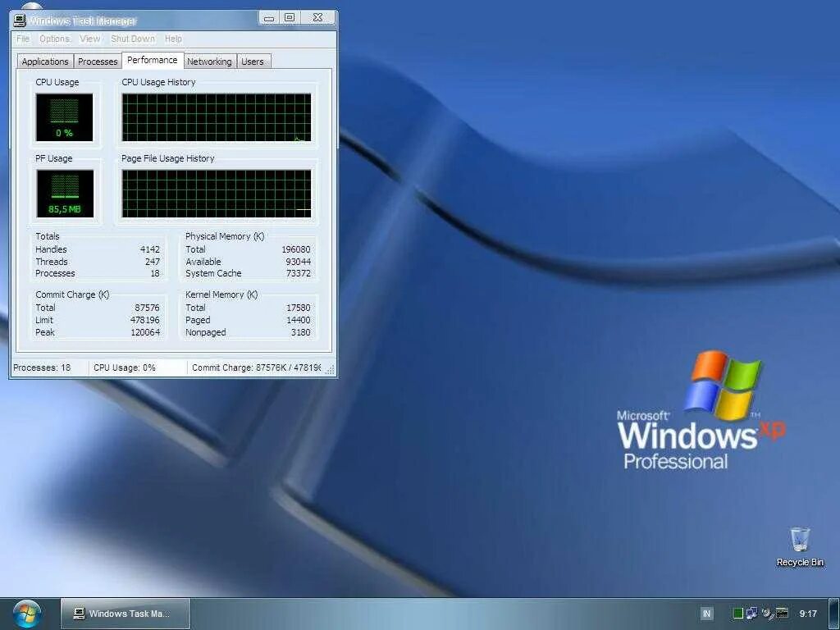Switch to the Users tab
Viewport: 840px width, 630px height.
tap(253, 62)
